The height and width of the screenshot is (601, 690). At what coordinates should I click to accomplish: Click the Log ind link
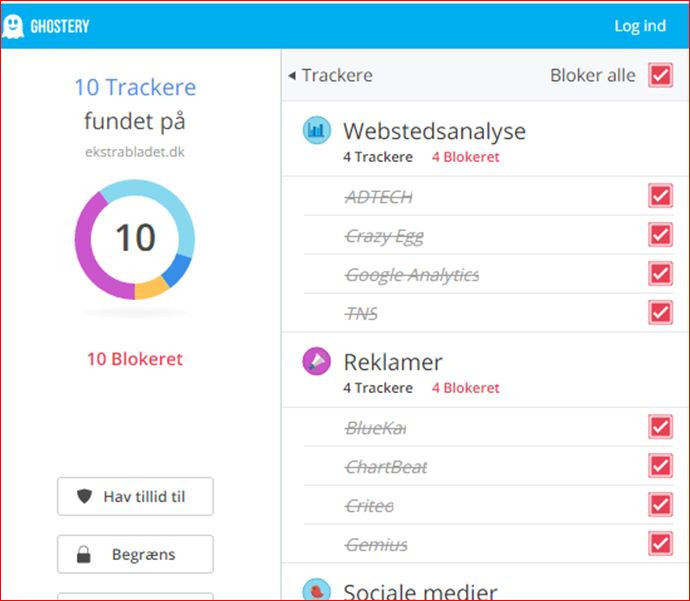pyautogui.click(x=640, y=26)
